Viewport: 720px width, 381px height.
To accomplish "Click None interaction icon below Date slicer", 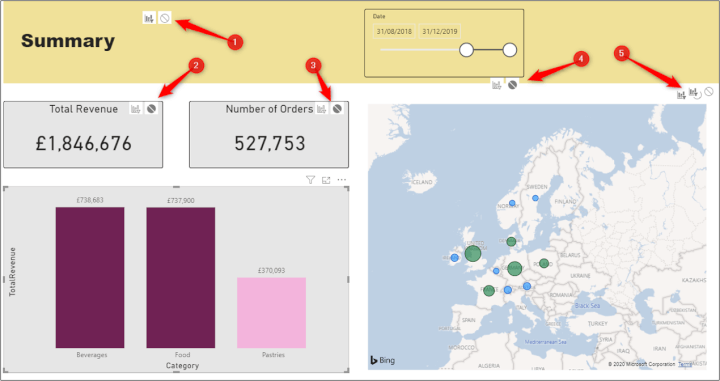I will click(x=512, y=85).
